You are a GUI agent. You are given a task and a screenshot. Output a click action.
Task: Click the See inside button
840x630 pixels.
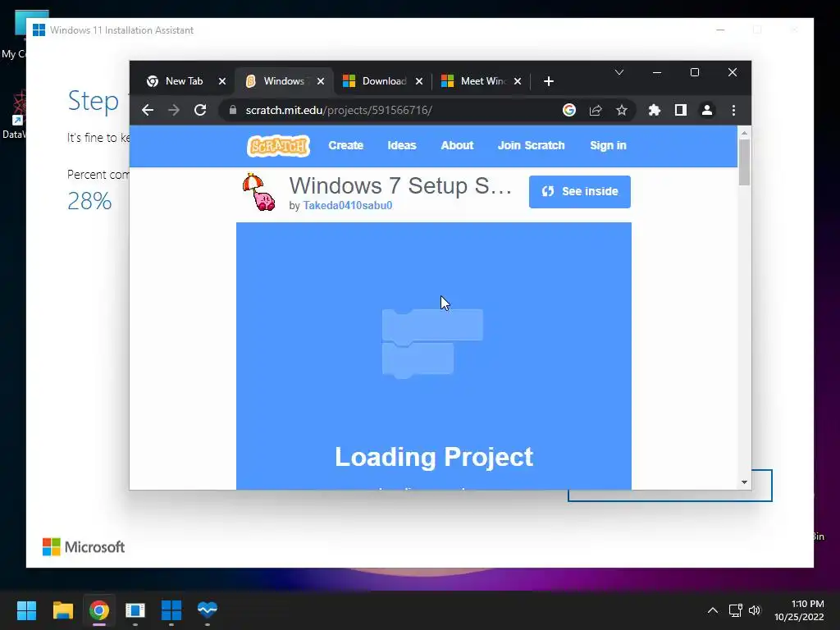[580, 192]
